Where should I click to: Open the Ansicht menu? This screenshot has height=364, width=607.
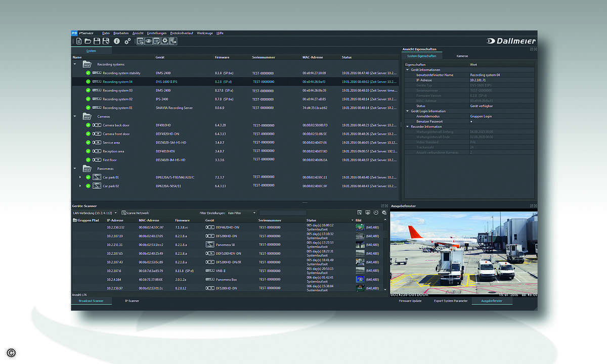(x=138, y=33)
